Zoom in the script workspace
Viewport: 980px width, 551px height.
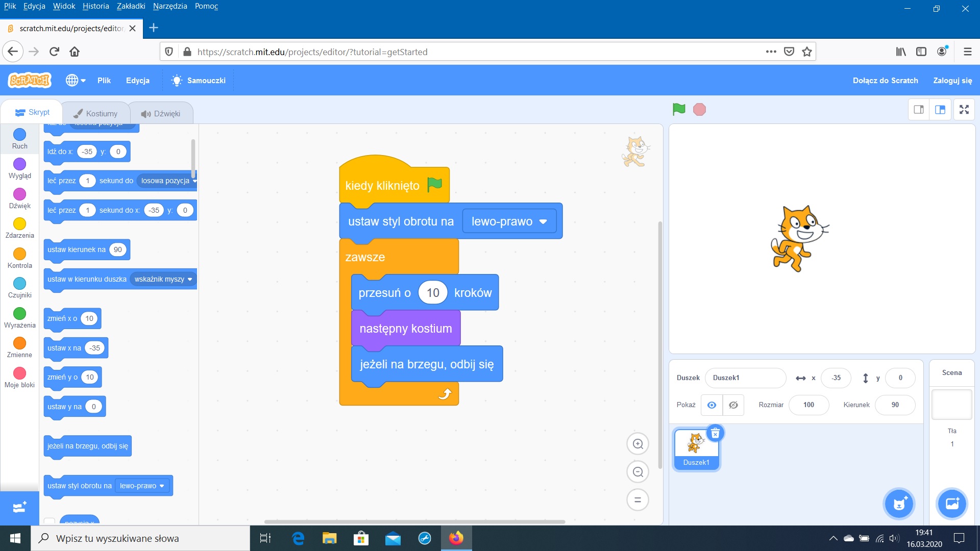(638, 444)
